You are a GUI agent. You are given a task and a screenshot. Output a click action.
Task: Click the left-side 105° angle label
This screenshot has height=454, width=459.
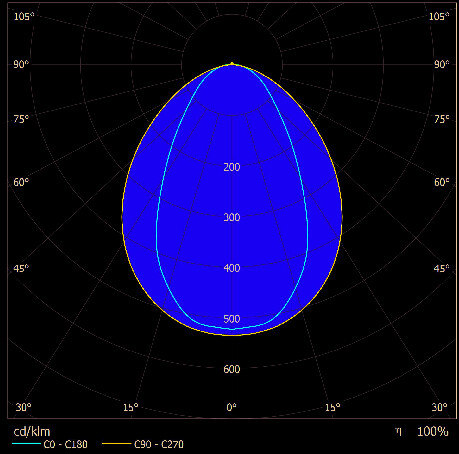23,16
